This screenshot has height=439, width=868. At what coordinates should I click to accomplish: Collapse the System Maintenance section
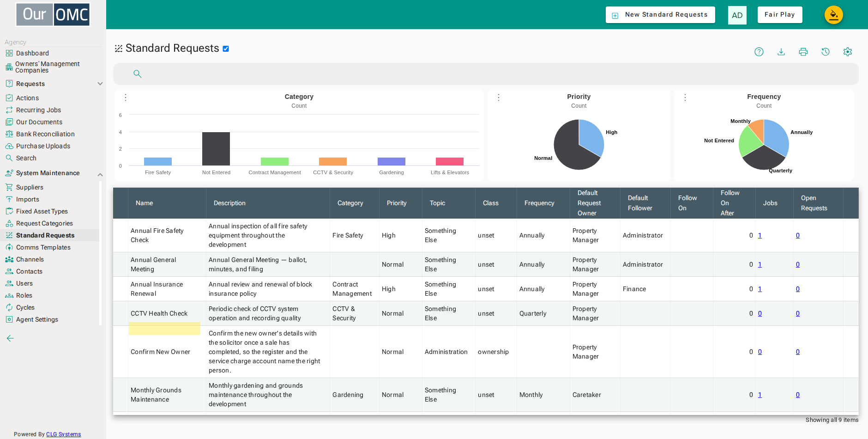tap(100, 174)
